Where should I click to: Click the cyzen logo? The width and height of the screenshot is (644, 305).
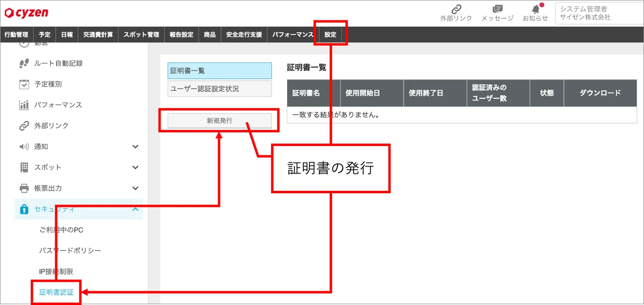[x=26, y=13]
